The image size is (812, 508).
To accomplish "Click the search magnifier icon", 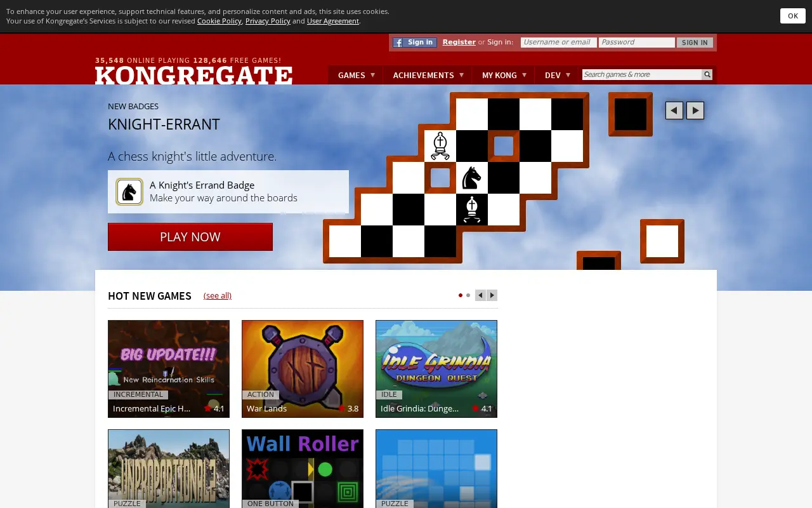I will [x=707, y=75].
